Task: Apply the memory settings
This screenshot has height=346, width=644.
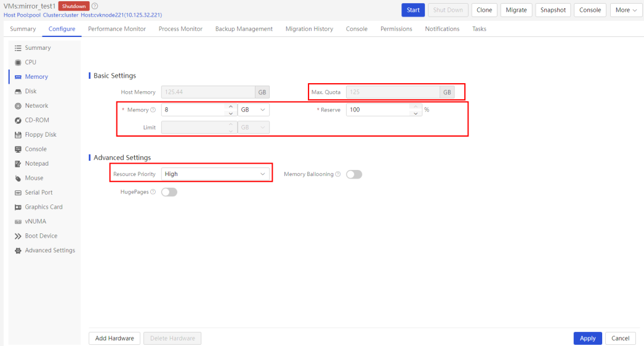Action: point(588,338)
